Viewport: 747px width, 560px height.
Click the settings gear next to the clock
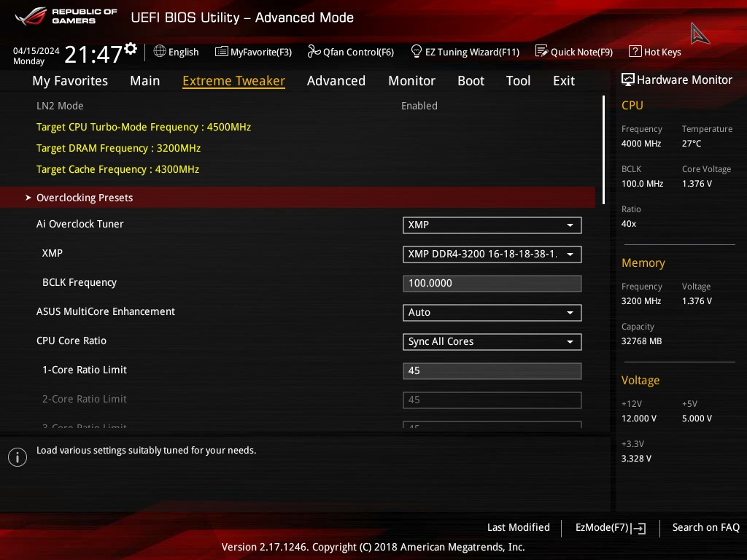click(131, 49)
